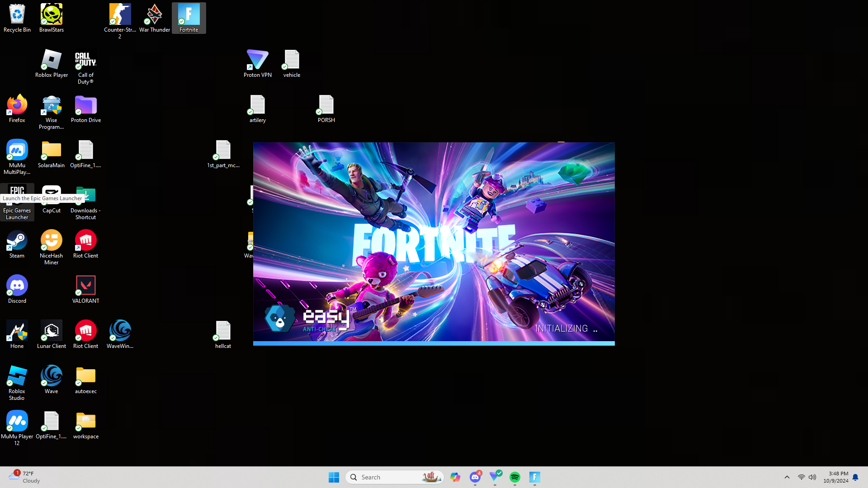
Task: Open the weather widget showing 72°F
Action: point(25,477)
